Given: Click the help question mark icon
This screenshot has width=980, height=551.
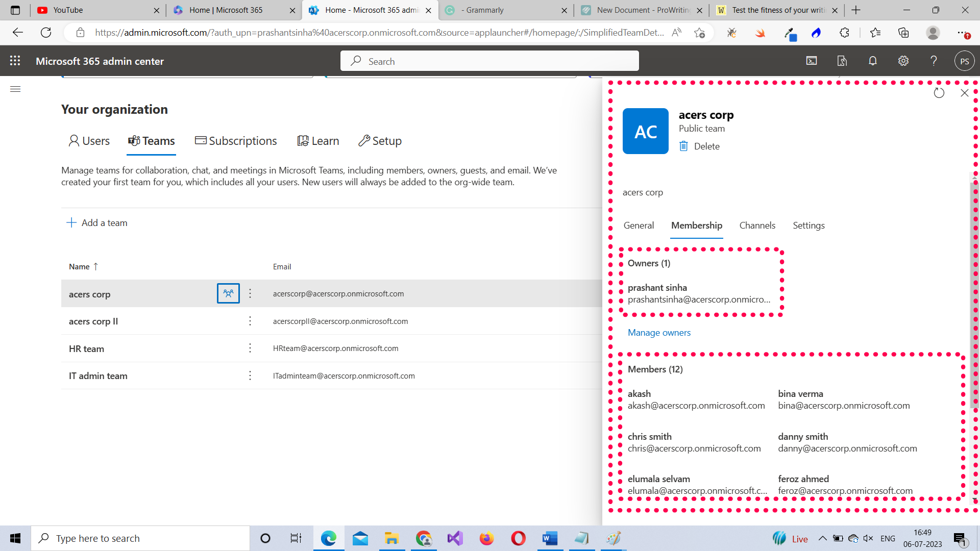Looking at the screenshot, I should [934, 61].
